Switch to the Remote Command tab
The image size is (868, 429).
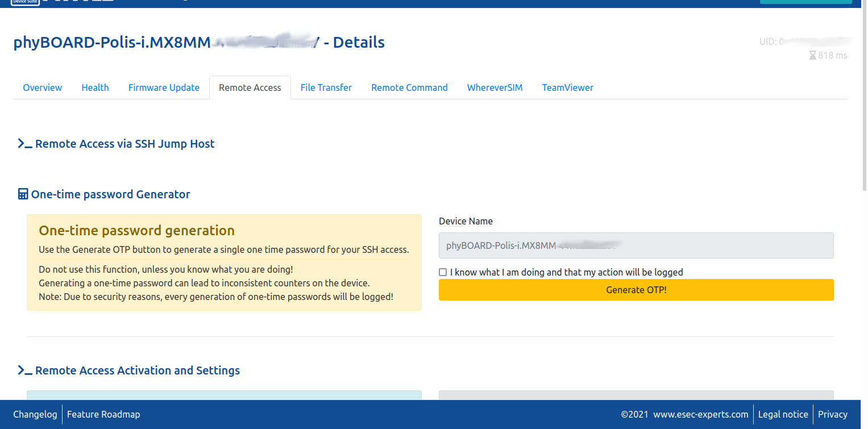(409, 88)
